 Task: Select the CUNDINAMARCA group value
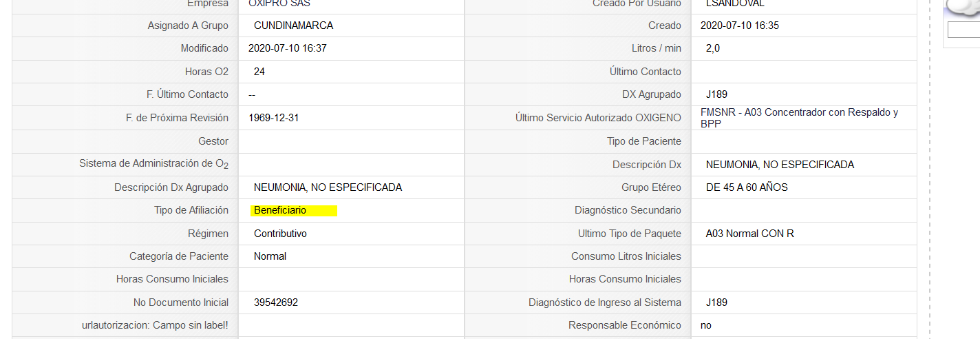293,25
